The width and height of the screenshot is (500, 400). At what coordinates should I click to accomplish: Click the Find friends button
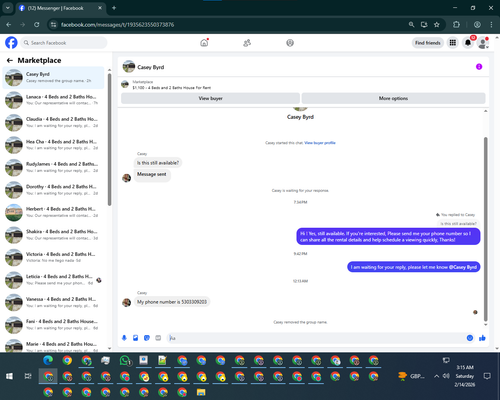428,43
